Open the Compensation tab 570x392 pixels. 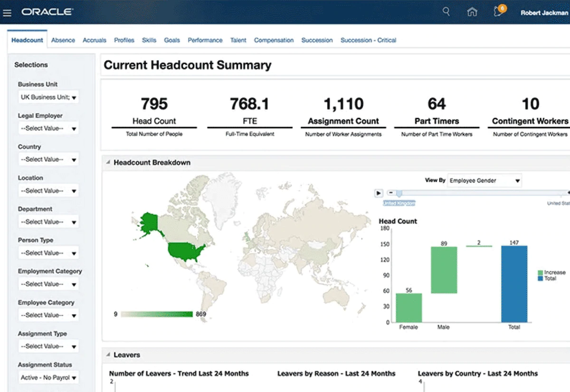coord(274,40)
